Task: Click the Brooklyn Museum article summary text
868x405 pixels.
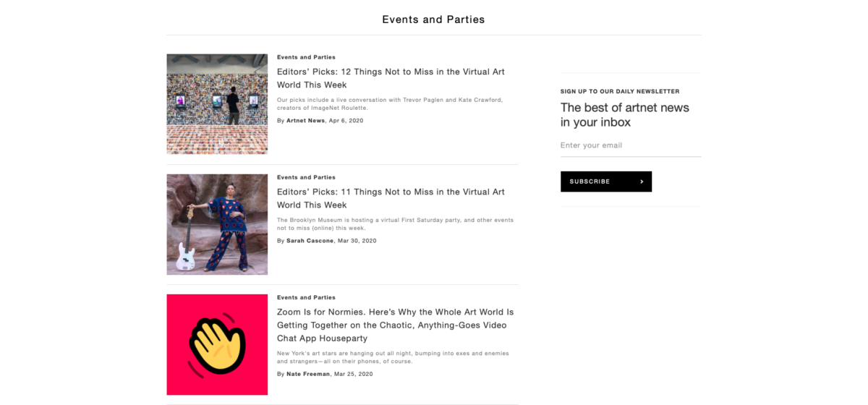Action: (395, 223)
